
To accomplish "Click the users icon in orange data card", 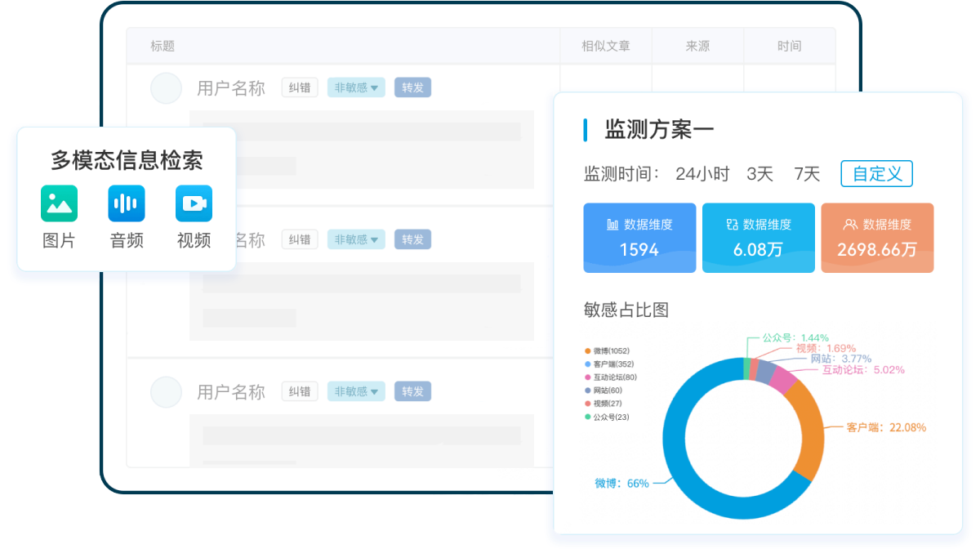I will point(850,225).
